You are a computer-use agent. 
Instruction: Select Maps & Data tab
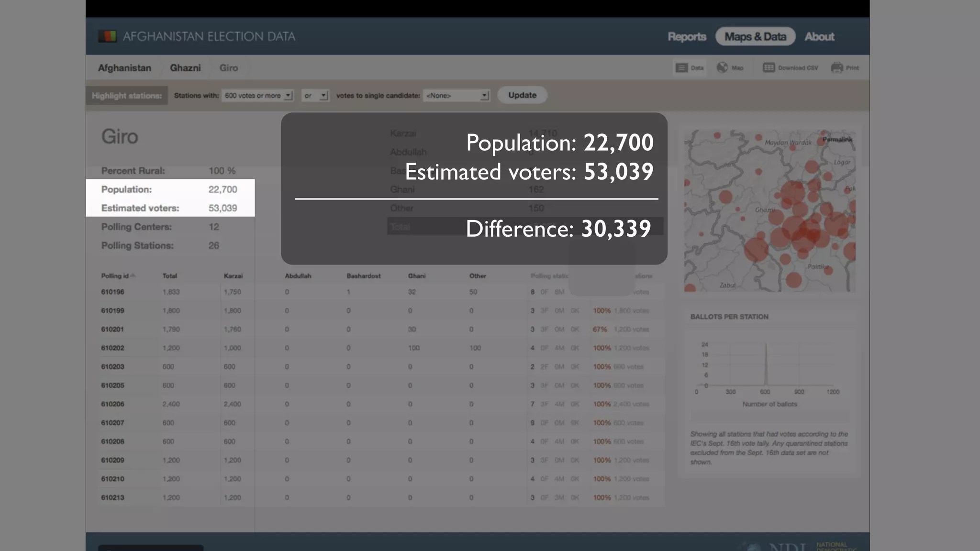pyautogui.click(x=755, y=36)
